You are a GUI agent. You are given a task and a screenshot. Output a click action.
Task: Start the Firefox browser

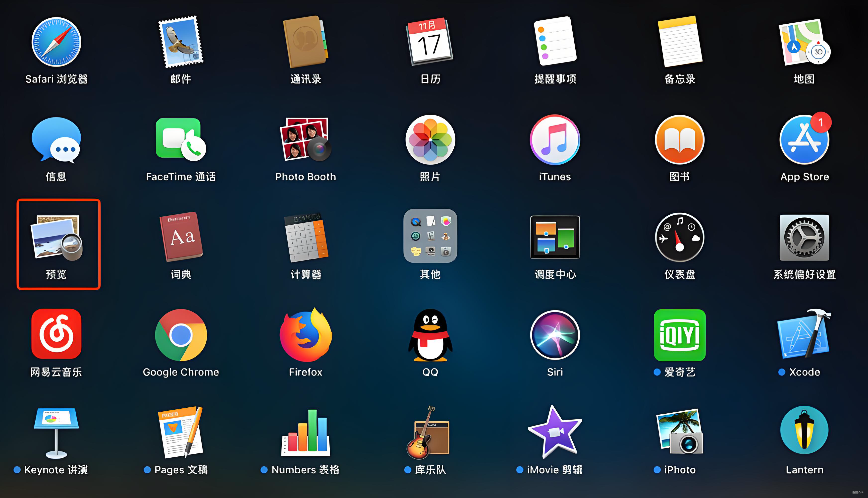click(x=306, y=335)
